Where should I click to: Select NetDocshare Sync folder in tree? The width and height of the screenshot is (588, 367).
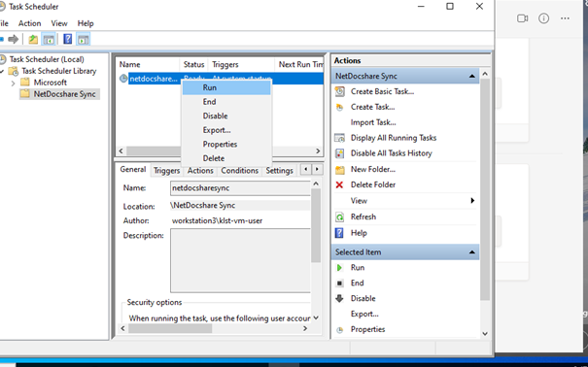tap(64, 94)
